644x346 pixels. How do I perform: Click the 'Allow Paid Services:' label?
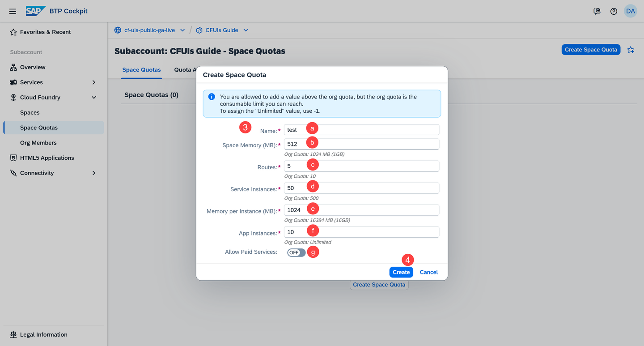tap(251, 252)
